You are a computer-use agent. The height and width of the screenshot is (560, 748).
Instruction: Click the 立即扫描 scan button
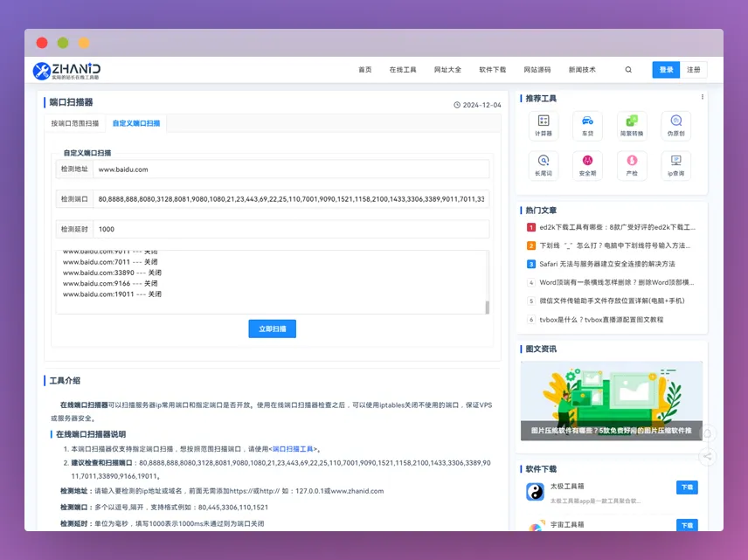pos(272,327)
